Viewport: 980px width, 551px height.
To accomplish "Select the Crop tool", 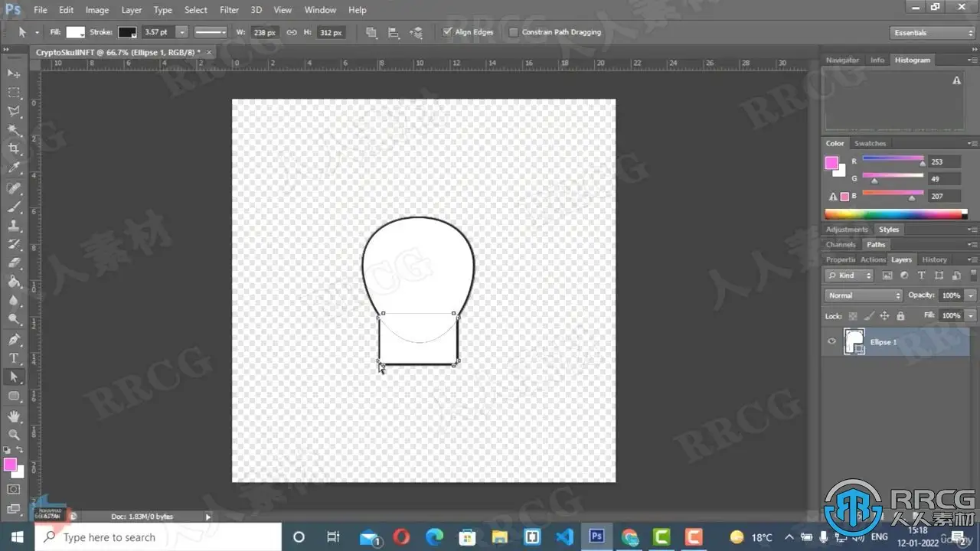I will (14, 148).
